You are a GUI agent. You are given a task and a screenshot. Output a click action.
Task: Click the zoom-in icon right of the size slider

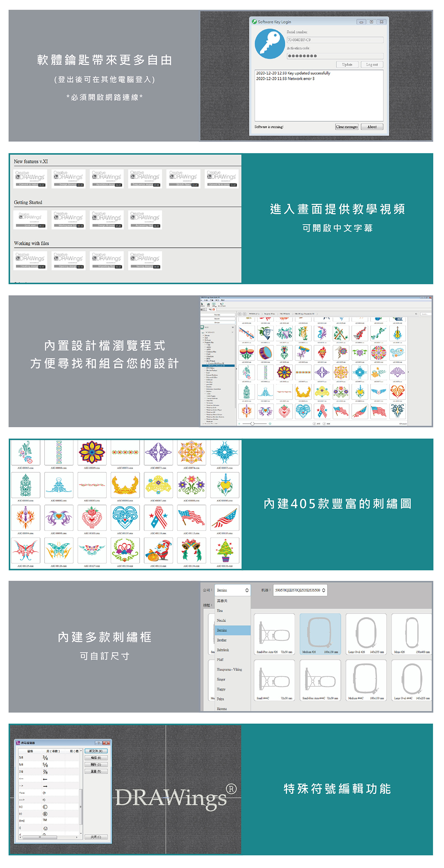pyautogui.click(x=270, y=424)
